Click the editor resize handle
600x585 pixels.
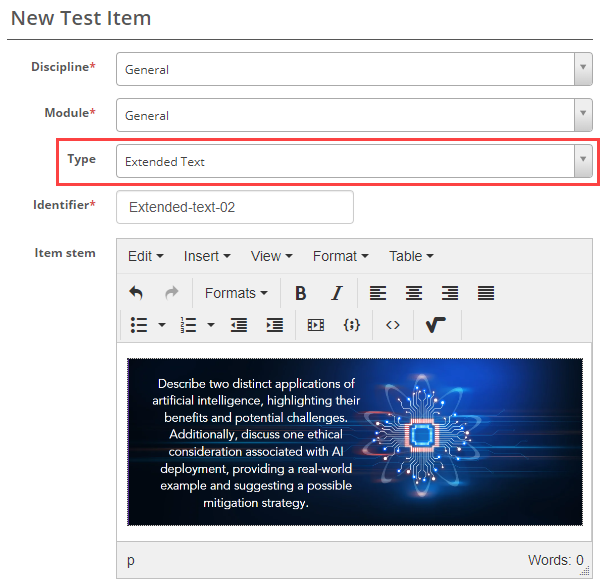585,571
